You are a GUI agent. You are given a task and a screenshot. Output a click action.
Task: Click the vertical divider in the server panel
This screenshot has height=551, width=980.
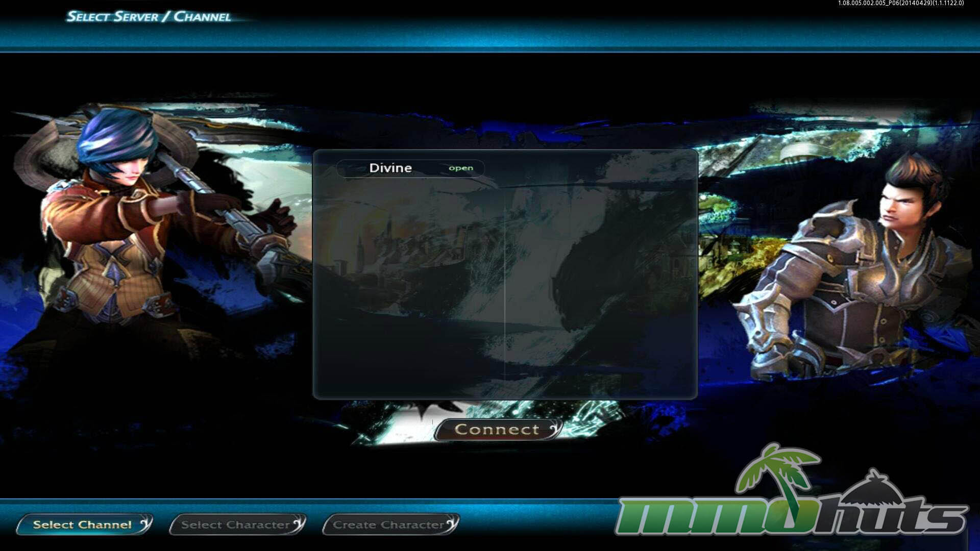pos(505,286)
